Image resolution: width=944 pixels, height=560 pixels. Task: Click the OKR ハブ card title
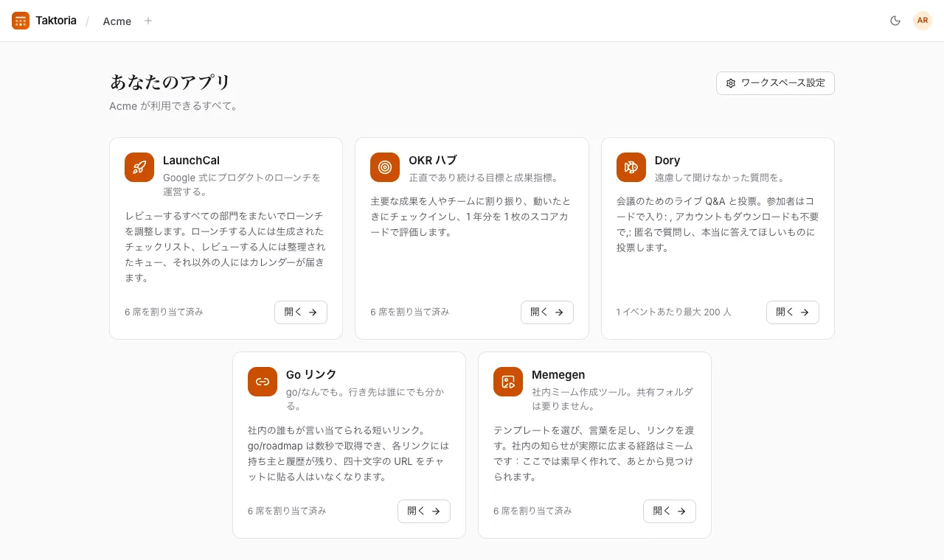click(433, 161)
